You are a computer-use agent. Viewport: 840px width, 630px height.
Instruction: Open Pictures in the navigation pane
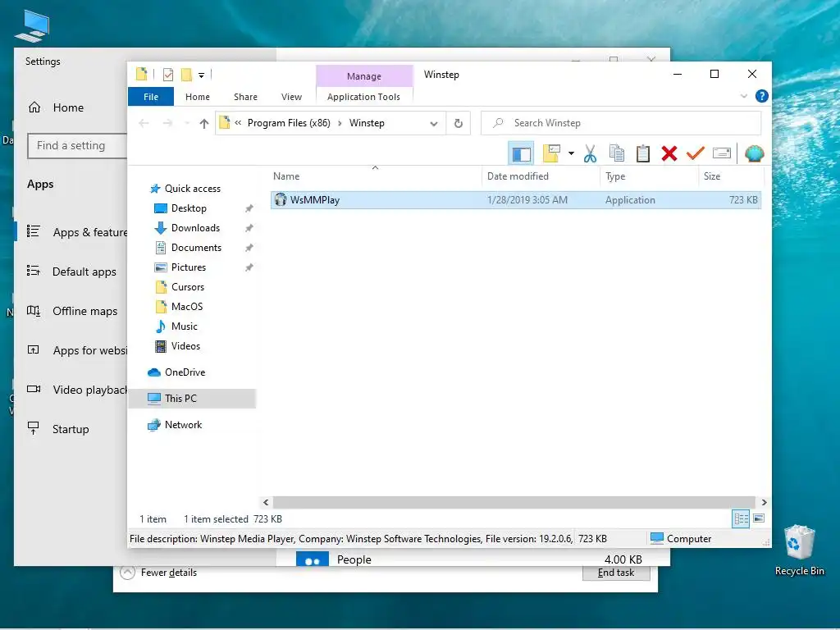click(x=188, y=267)
